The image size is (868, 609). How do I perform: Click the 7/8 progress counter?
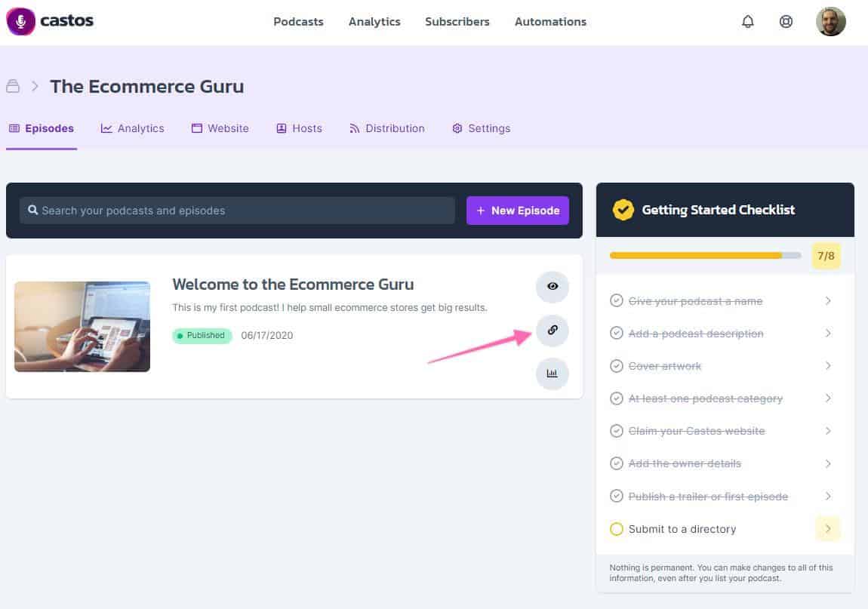pos(826,256)
